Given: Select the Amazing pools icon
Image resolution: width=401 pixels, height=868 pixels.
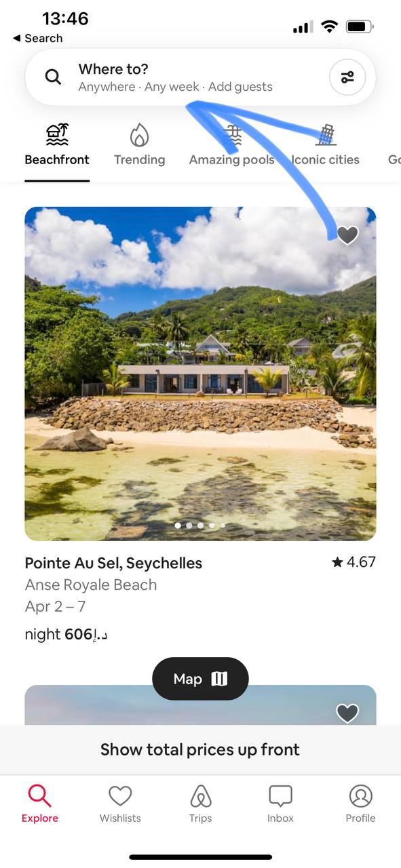Looking at the screenshot, I should coord(232,135).
